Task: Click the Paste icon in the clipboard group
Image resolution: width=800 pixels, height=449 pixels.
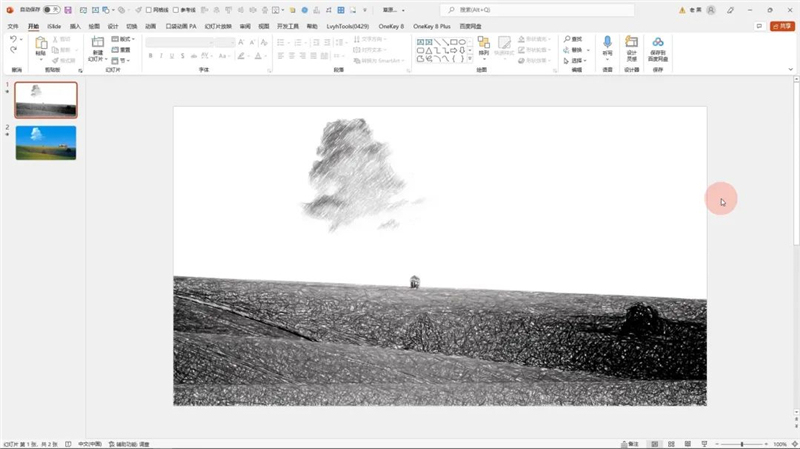Action: point(41,45)
